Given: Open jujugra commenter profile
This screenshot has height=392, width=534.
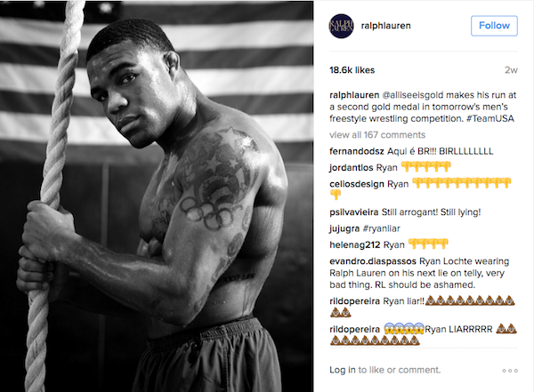Looking at the screenshot, I should [x=344, y=228].
